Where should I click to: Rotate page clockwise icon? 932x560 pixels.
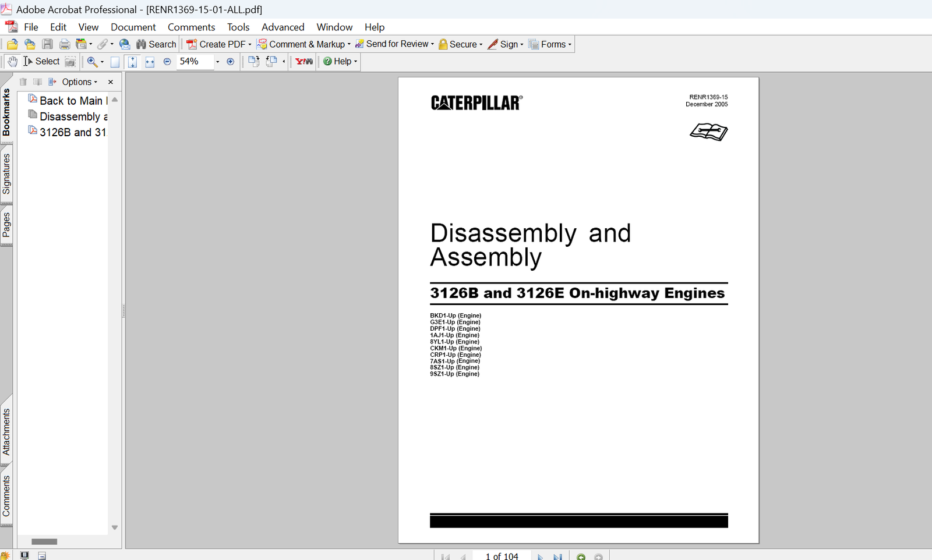pos(253,62)
